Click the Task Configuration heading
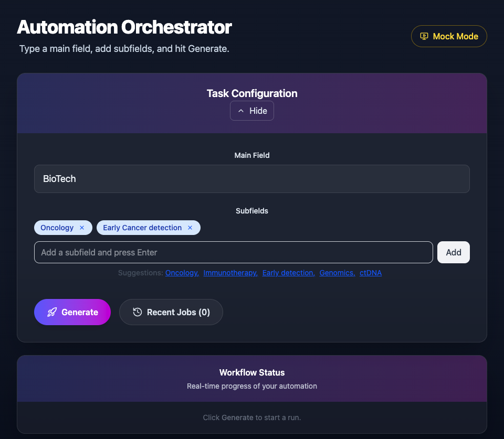Image resolution: width=504 pixels, height=439 pixels. pyautogui.click(x=251, y=93)
